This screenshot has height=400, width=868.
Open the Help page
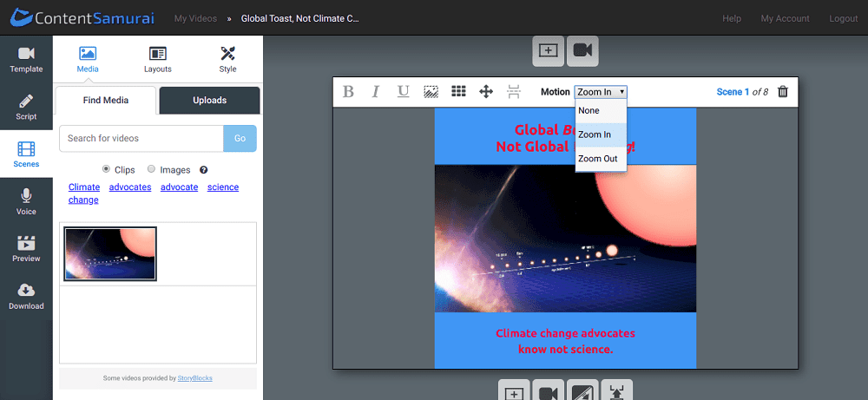[732, 18]
